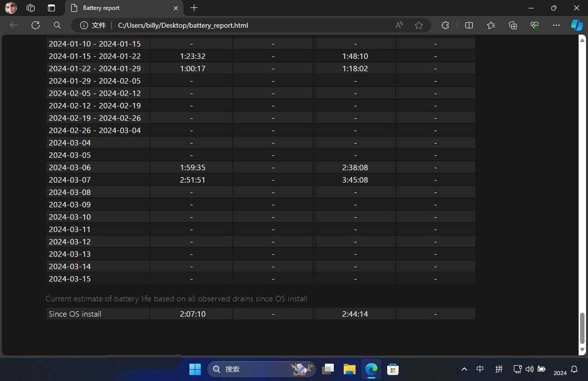Launch the Copilot sidebar
Viewport: 588px width, 381px height.
577,25
